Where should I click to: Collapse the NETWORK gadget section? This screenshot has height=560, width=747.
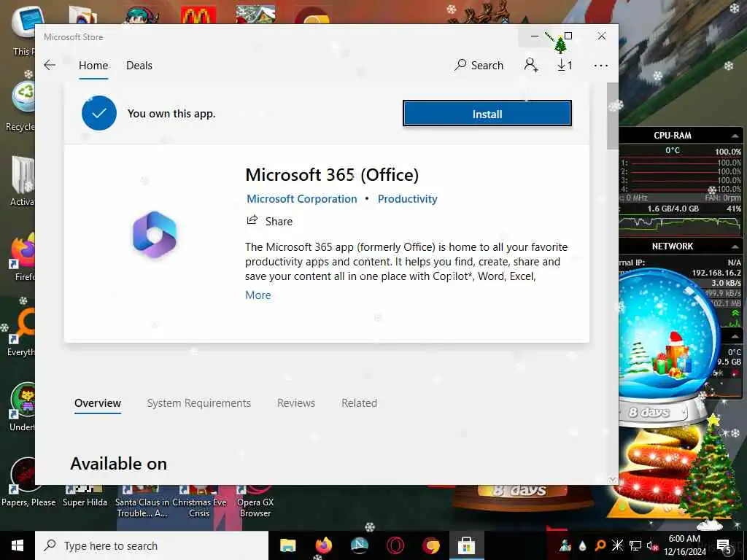735,246
